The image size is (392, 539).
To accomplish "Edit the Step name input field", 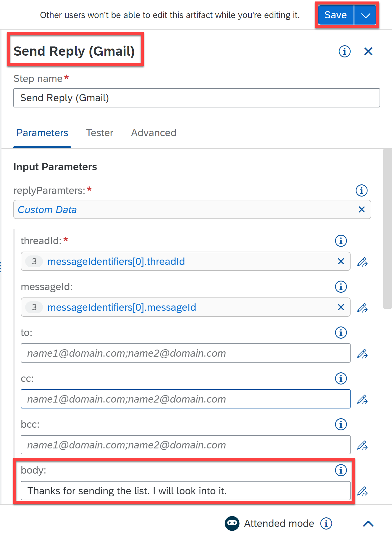I will click(x=196, y=98).
